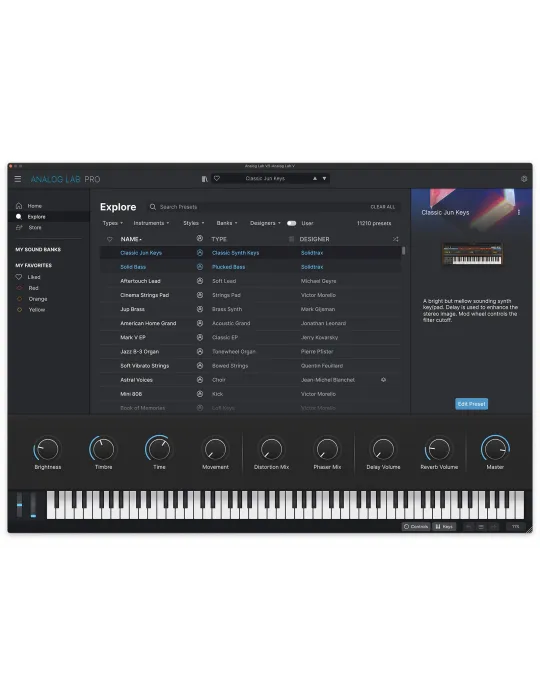Select the Soft Vibrato Strings preset
540x700 pixels.
tap(145, 366)
